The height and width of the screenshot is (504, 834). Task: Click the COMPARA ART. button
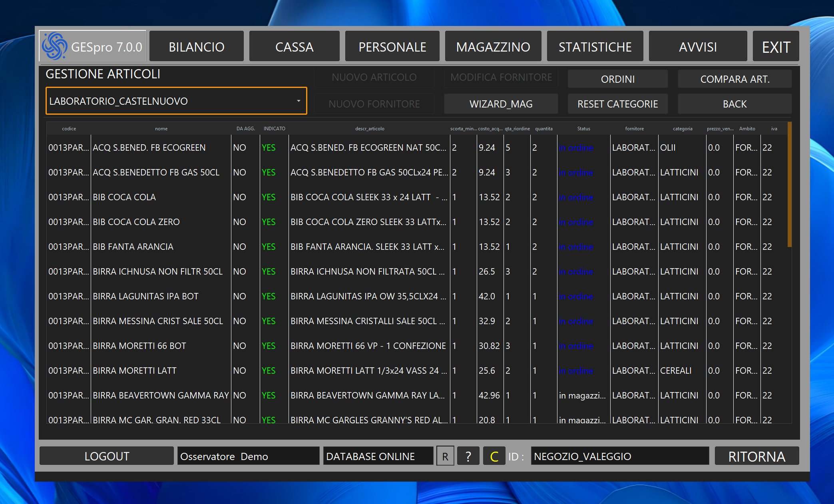pos(735,79)
